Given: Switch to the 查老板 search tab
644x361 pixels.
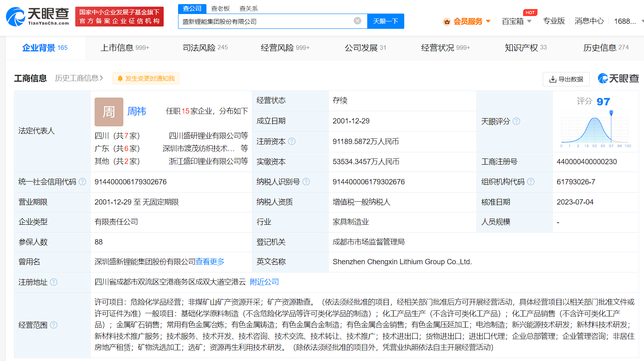Looking at the screenshot, I should point(220,8).
